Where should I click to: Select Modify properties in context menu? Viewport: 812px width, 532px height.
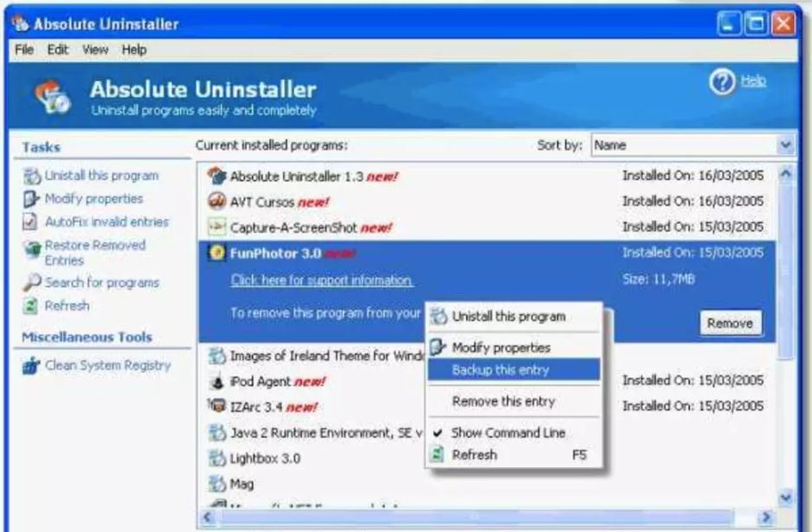pyautogui.click(x=513, y=347)
